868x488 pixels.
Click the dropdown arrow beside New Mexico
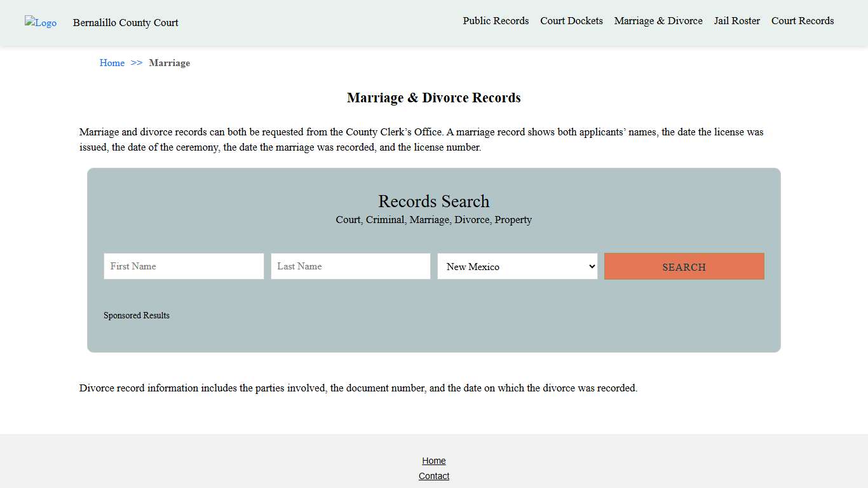(590, 266)
